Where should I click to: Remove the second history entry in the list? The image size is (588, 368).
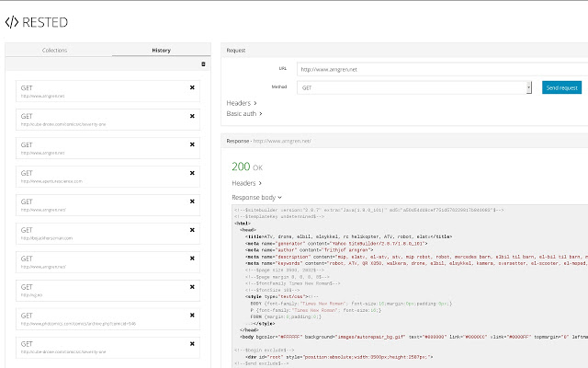tap(192, 117)
